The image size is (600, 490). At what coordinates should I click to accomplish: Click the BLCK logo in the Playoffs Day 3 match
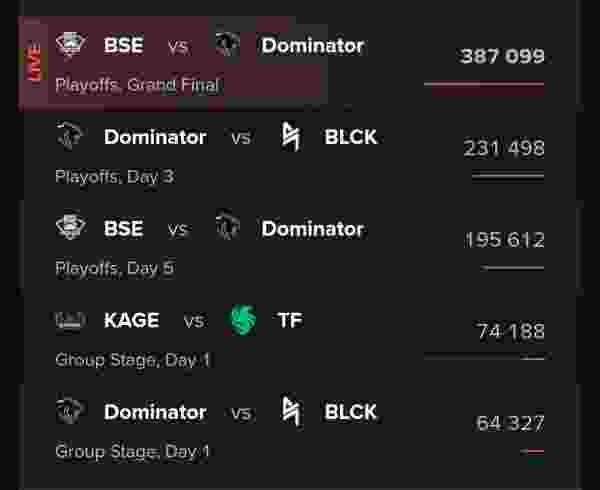(291, 137)
